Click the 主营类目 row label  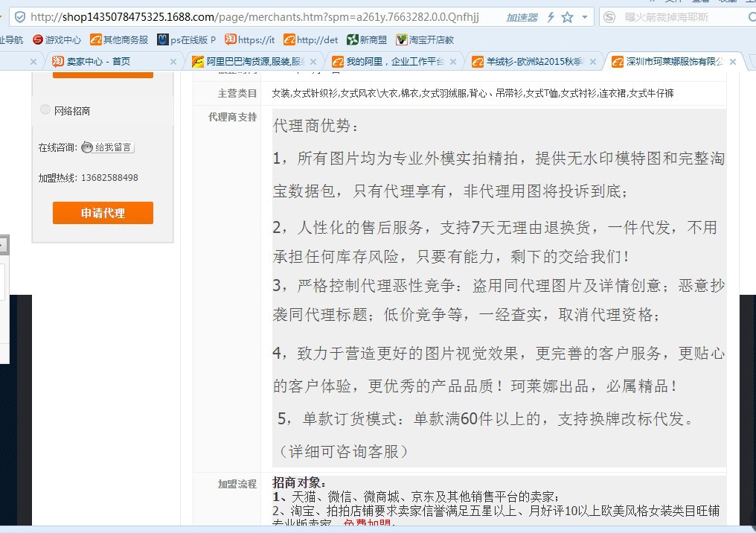coord(237,93)
